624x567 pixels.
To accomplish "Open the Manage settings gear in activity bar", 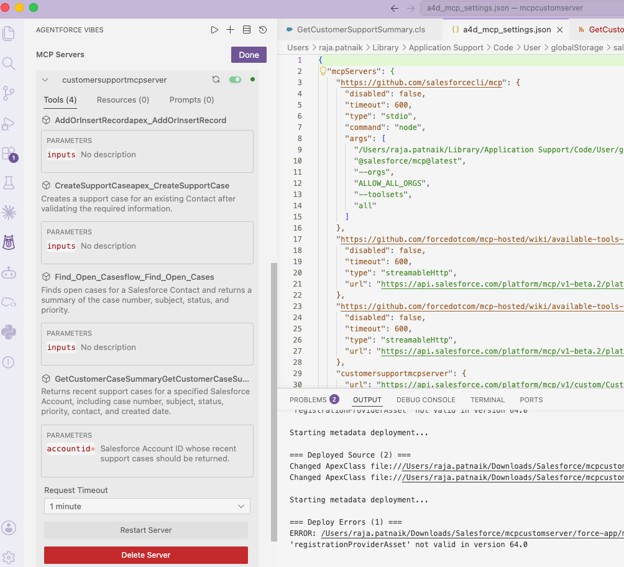I will point(9,557).
